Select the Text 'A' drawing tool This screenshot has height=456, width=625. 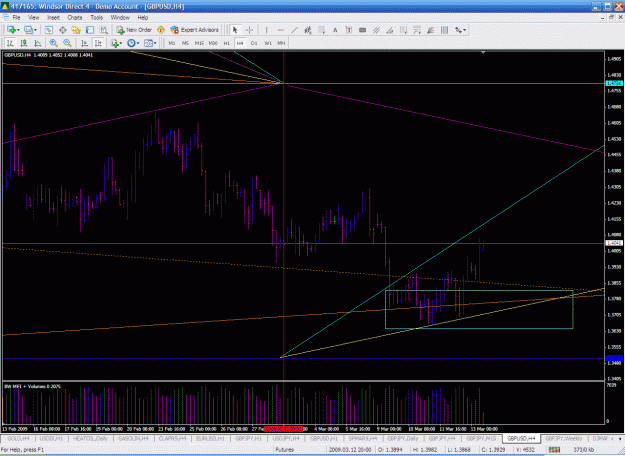(x=335, y=30)
